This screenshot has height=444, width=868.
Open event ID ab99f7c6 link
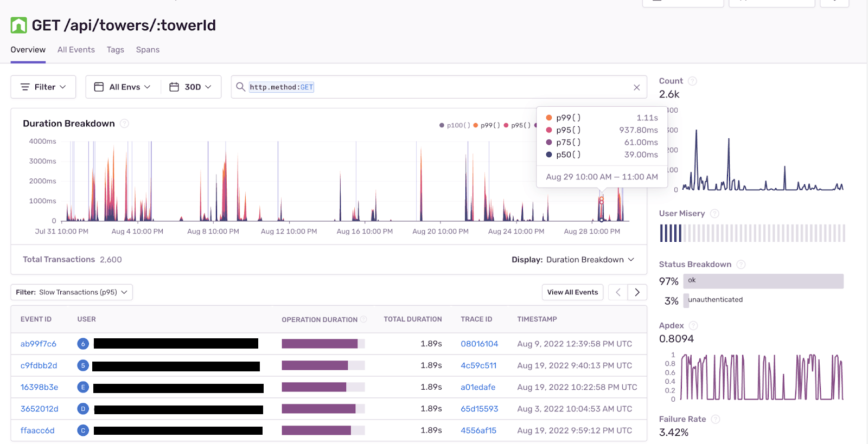point(39,344)
